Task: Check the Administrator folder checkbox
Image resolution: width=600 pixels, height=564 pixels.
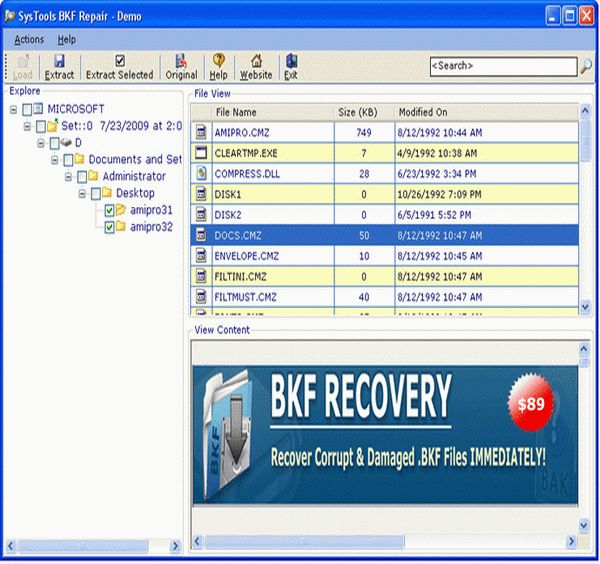Action: [x=82, y=177]
